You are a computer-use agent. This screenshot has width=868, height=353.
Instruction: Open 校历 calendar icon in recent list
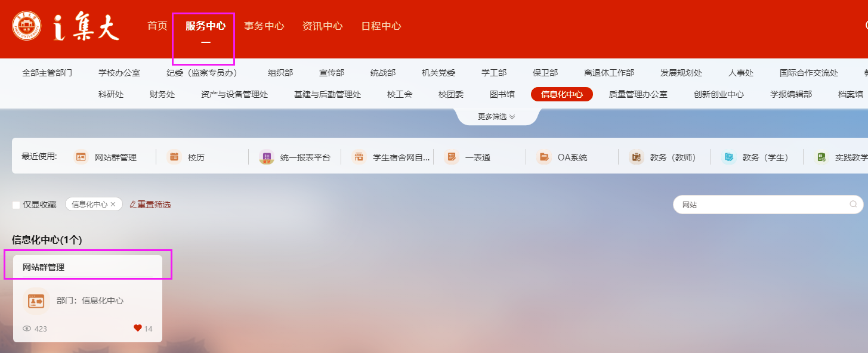click(x=174, y=157)
